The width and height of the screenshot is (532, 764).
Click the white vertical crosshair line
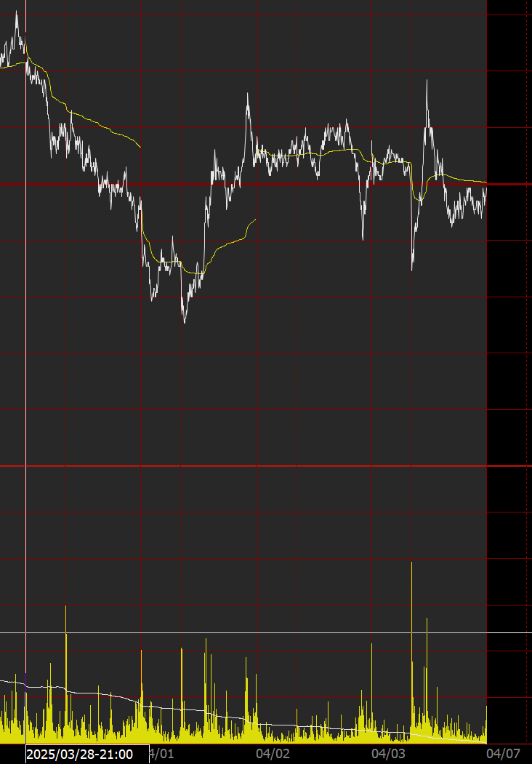point(25,363)
